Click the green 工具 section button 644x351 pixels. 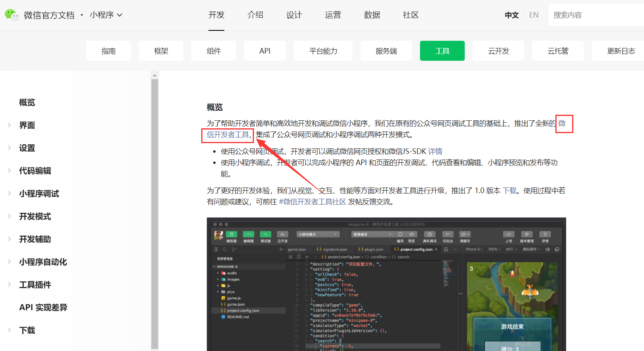point(442,51)
